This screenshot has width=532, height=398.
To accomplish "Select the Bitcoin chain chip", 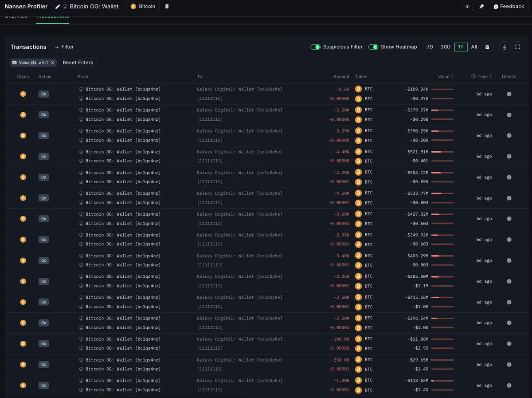I will (x=143, y=7).
